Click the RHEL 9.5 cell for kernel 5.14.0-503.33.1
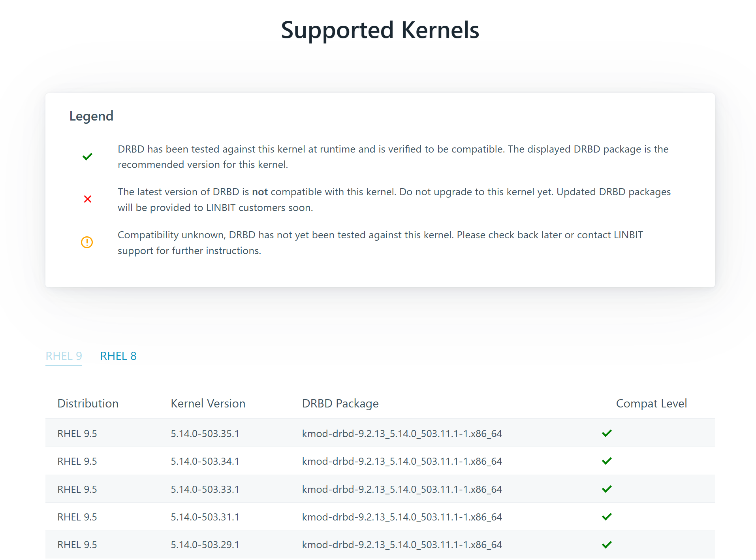Screen dimensions: 756x560 click(77, 490)
